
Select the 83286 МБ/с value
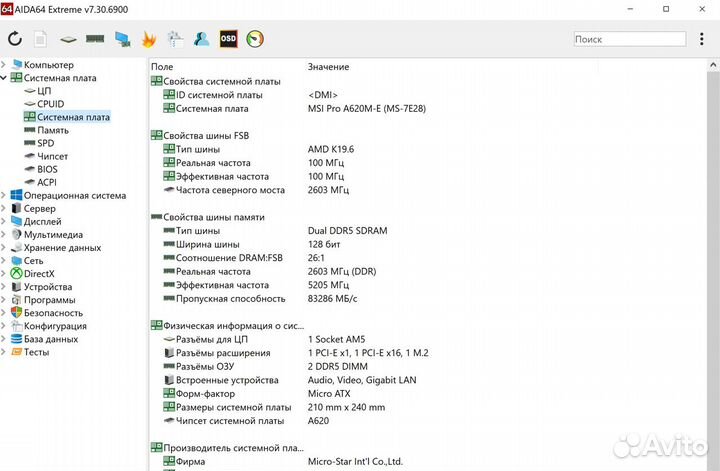[332, 299]
